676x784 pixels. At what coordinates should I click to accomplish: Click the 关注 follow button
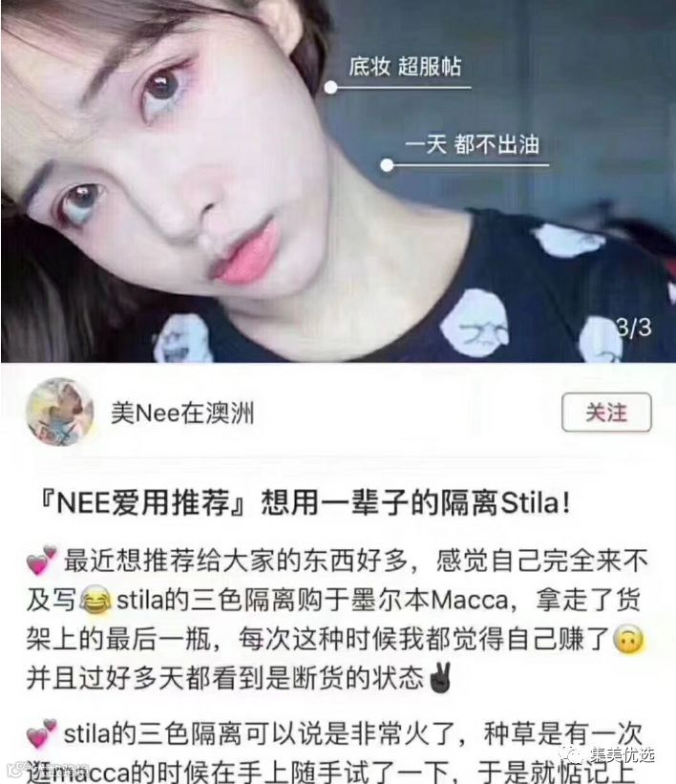coord(606,413)
